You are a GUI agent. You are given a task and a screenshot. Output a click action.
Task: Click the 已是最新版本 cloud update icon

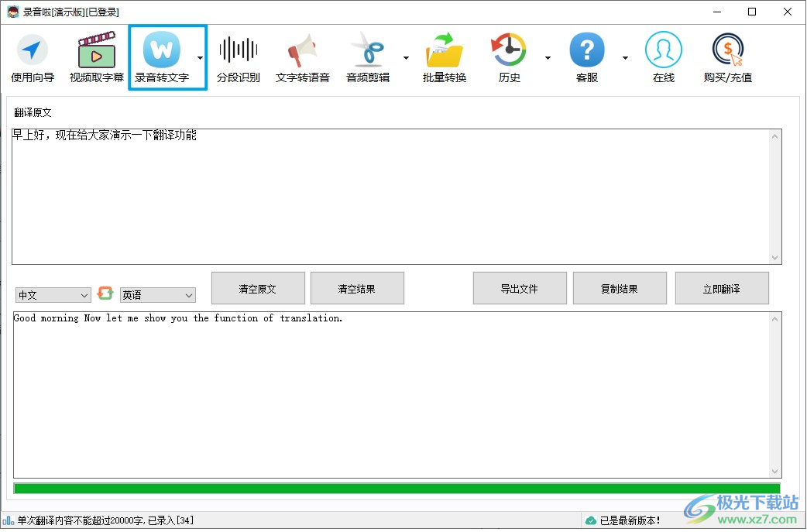pyautogui.click(x=591, y=520)
